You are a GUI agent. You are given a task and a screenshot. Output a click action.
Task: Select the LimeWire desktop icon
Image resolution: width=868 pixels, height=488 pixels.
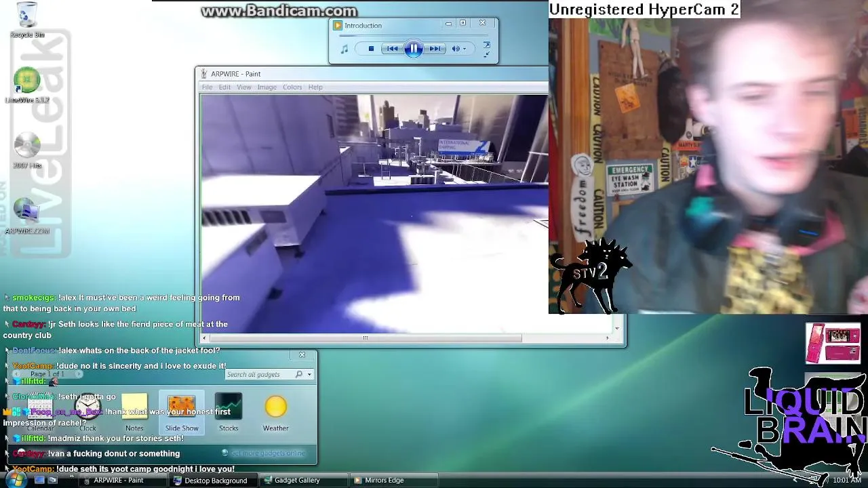27,86
